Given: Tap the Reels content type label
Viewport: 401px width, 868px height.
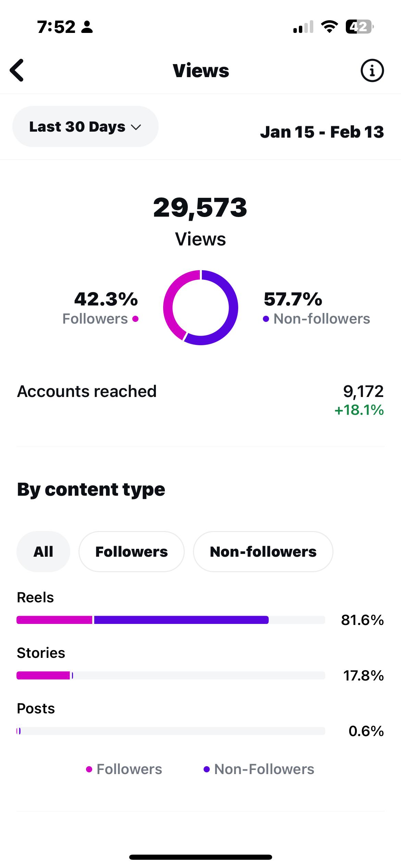Looking at the screenshot, I should point(35,598).
